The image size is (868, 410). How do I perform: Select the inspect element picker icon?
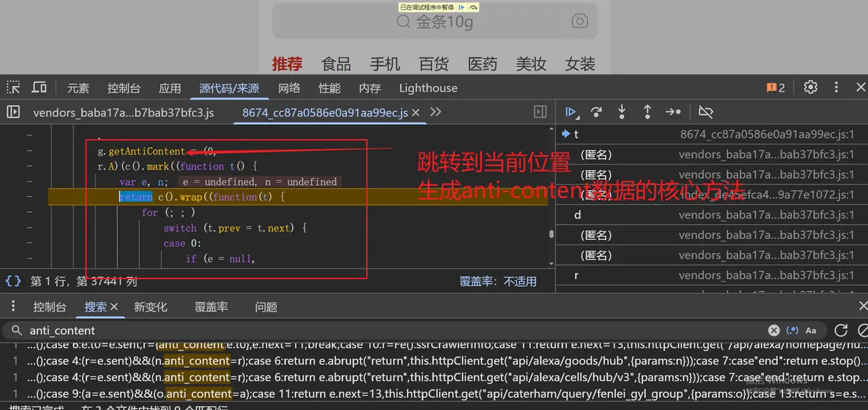(x=14, y=87)
